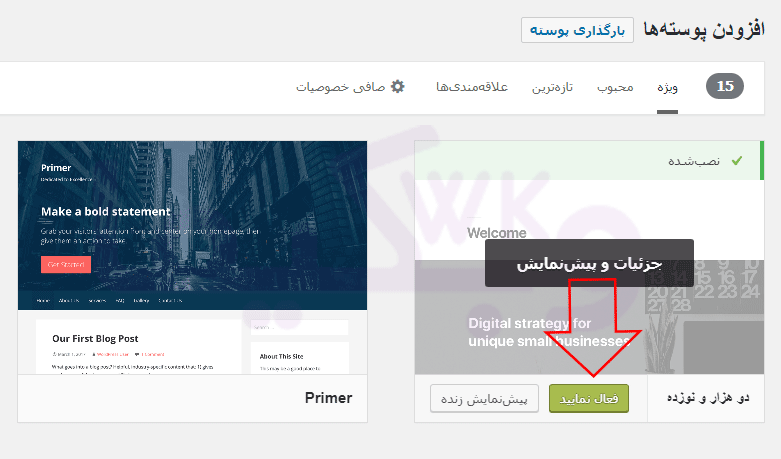Click the green installed checkmark icon
The height and width of the screenshot is (459, 781).
(x=737, y=160)
